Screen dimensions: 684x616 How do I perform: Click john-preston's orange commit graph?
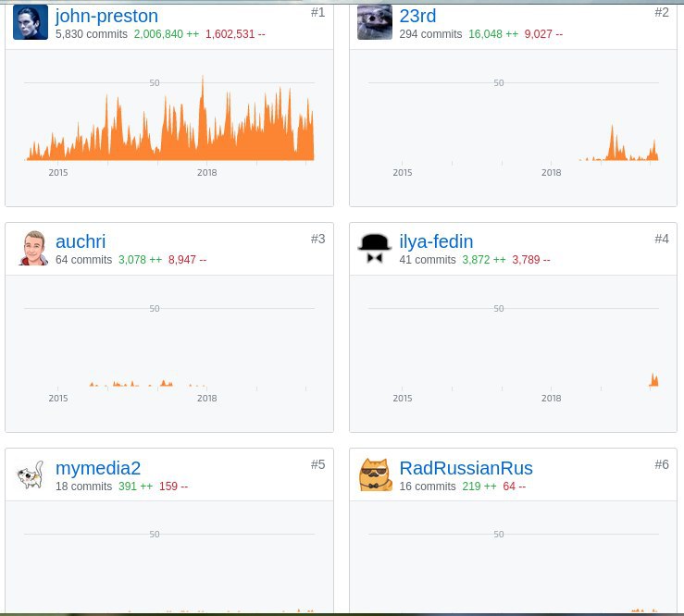tap(170, 118)
